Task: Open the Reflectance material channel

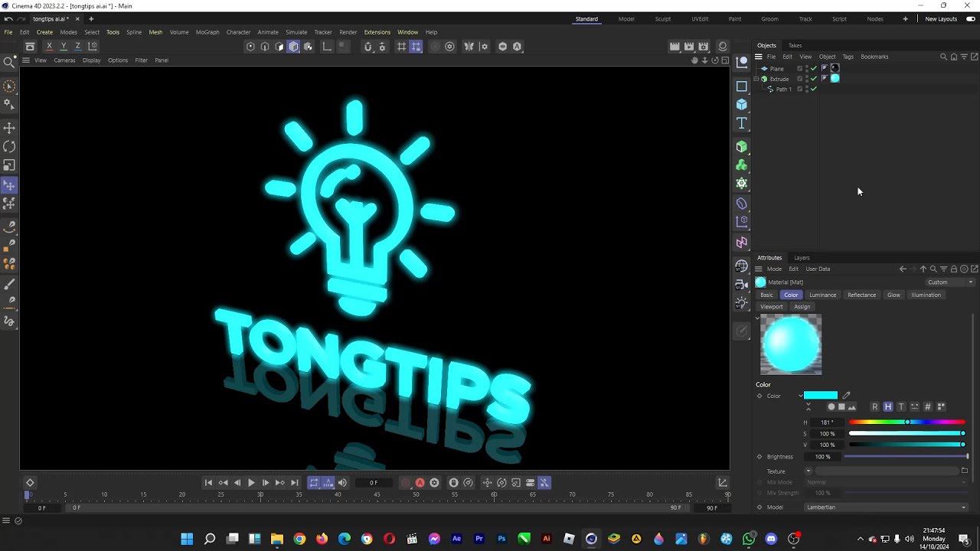Action: (x=861, y=295)
